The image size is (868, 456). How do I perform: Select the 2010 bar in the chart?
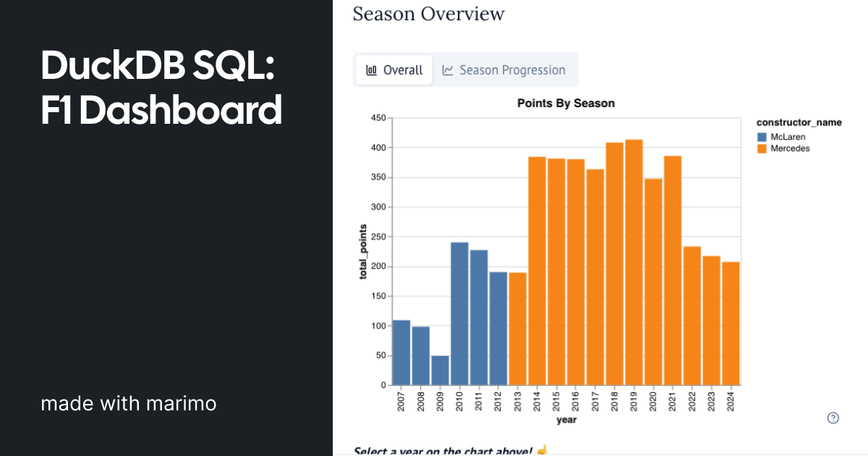460,313
